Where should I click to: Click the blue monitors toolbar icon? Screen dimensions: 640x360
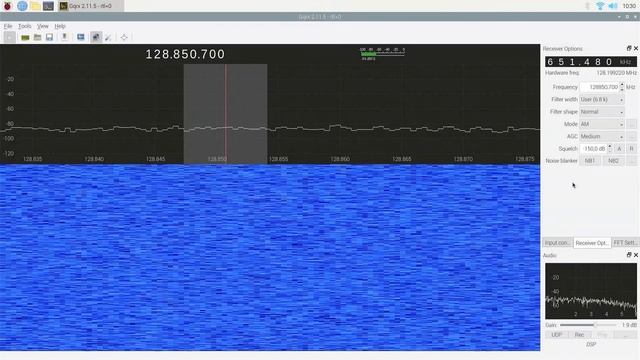click(x=81, y=38)
